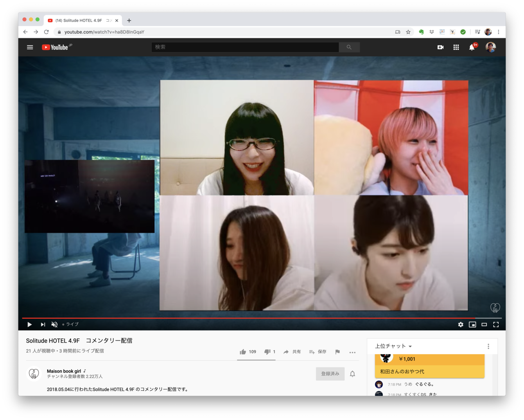Click the search magnifier button

pyautogui.click(x=349, y=47)
